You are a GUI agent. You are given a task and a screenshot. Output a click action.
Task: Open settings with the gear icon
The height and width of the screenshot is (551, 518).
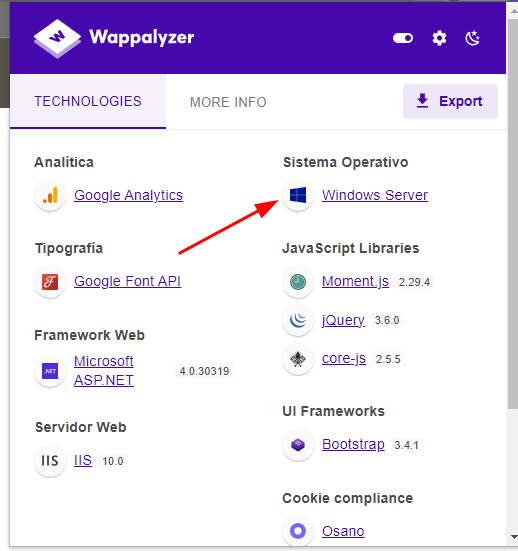click(x=439, y=38)
